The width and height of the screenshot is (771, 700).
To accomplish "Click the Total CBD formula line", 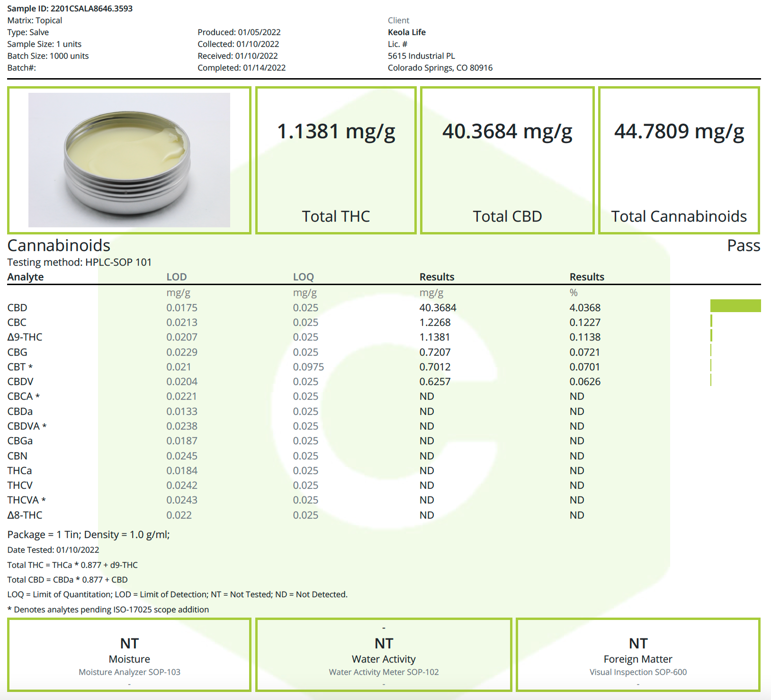I will (x=67, y=580).
